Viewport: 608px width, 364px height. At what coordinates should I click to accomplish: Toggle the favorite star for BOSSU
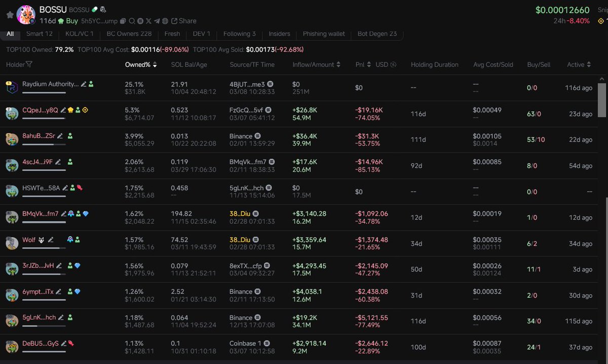pyautogui.click(x=9, y=15)
